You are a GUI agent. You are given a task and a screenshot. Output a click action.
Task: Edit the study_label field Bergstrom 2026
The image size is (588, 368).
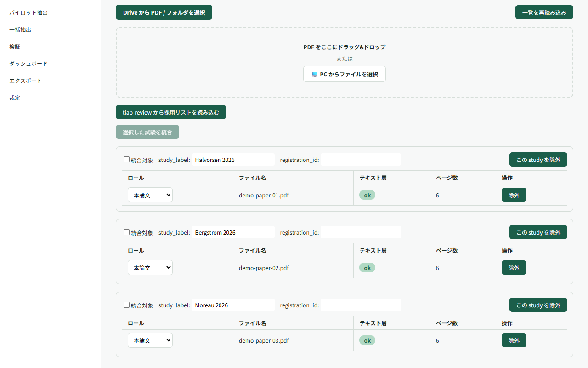(233, 232)
